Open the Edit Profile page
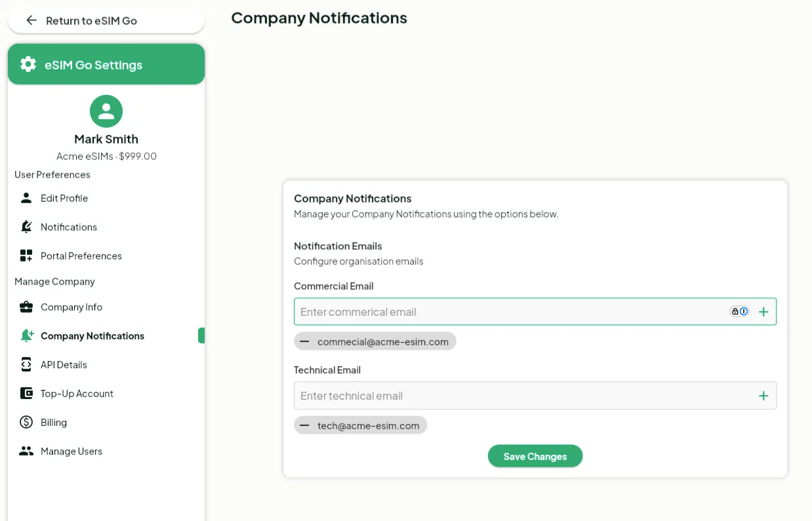812x521 pixels. click(64, 198)
